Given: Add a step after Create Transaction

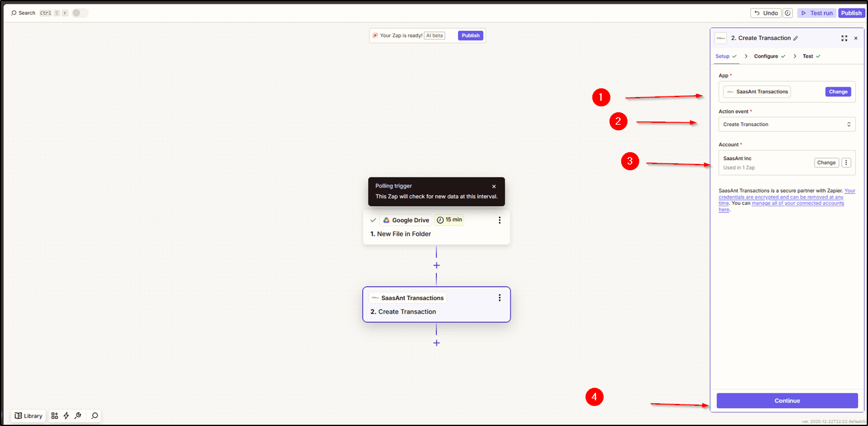Looking at the screenshot, I should point(436,343).
